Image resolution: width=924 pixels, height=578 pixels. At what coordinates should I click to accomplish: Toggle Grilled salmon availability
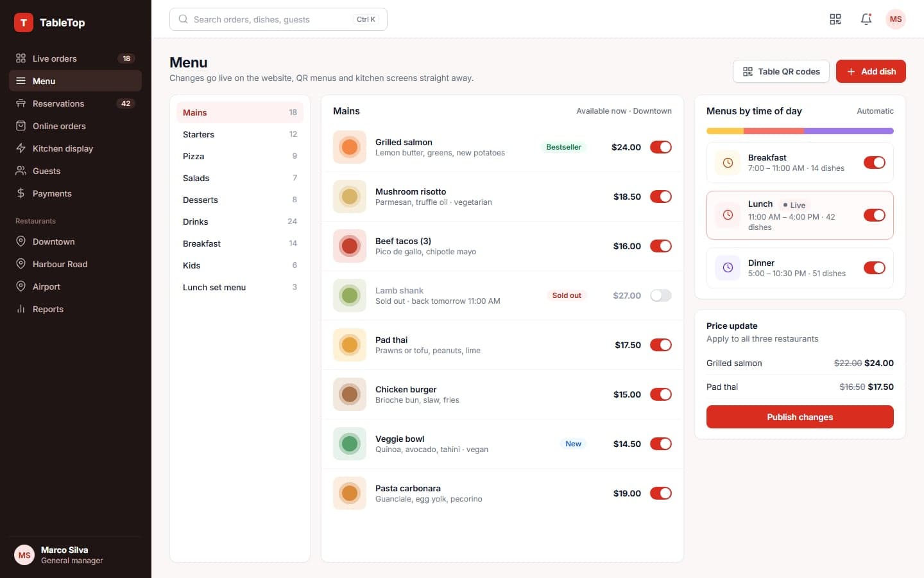click(x=661, y=147)
